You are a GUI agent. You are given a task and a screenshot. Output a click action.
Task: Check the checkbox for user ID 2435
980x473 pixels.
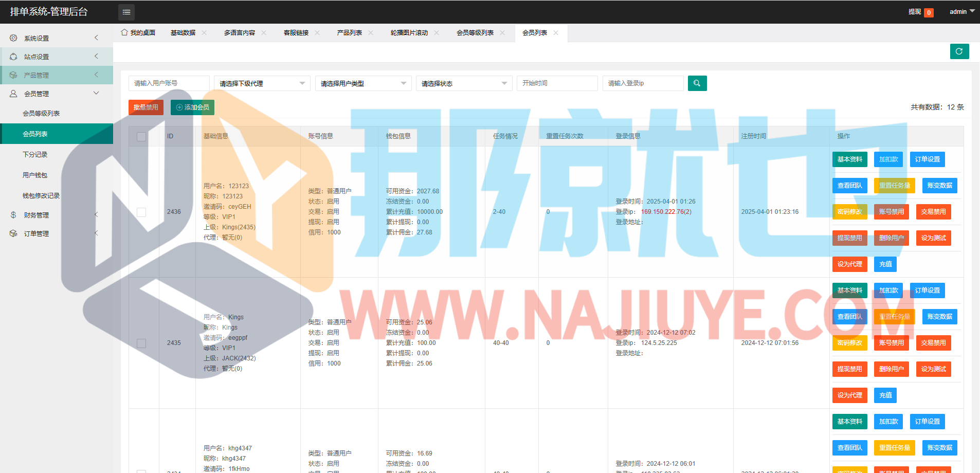(141, 343)
